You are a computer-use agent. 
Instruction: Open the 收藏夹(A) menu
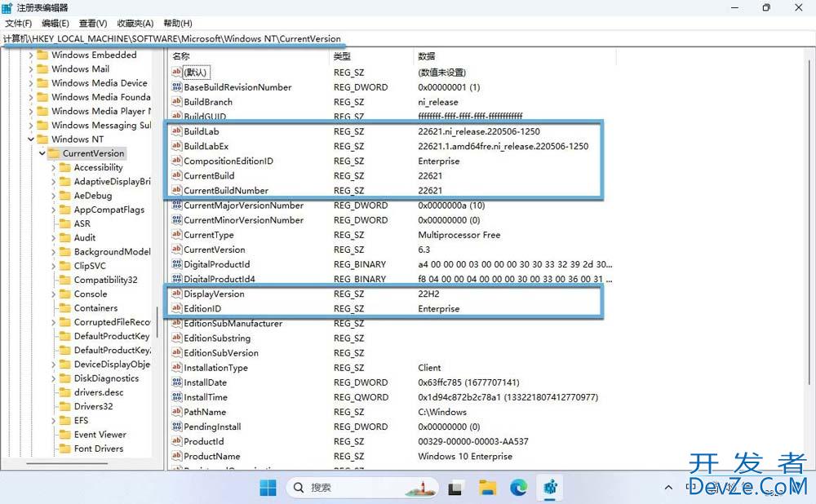click(x=135, y=24)
